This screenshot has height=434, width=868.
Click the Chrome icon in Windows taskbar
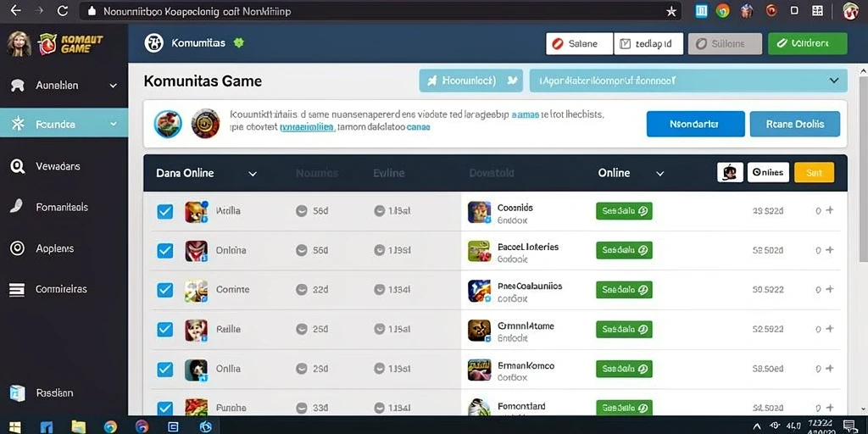[110, 427]
